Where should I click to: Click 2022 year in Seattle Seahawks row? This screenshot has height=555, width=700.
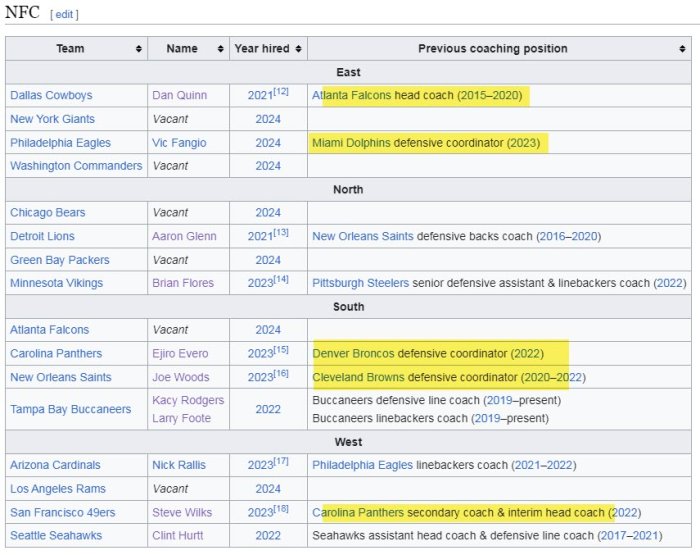point(268,535)
